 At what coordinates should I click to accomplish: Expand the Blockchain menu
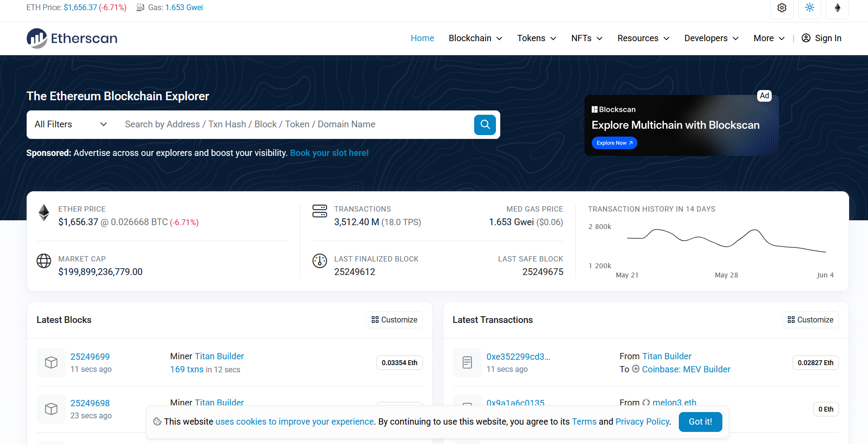point(476,38)
